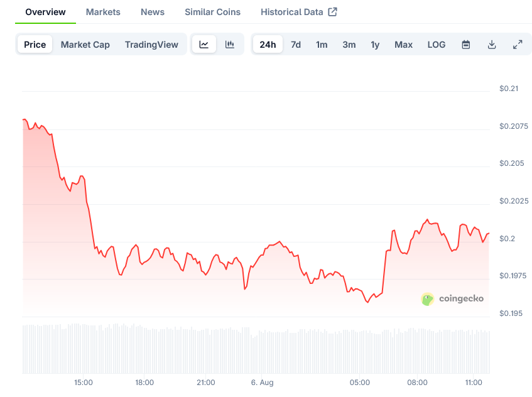
Task: Select the 24h time range
Action: pyautogui.click(x=268, y=45)
